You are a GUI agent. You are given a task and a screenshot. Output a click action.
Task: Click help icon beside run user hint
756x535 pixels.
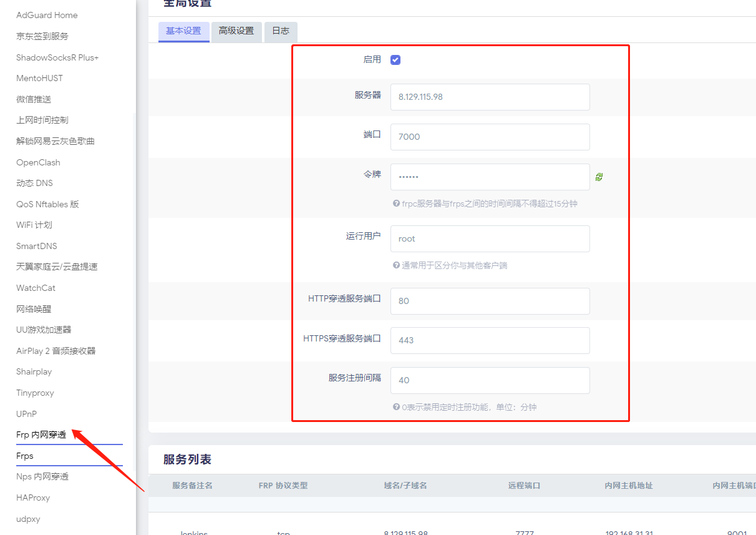(x=396, y=265)
